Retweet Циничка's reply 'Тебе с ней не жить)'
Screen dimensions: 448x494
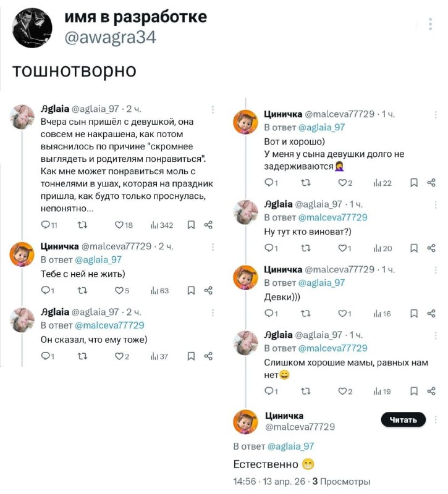82,290
